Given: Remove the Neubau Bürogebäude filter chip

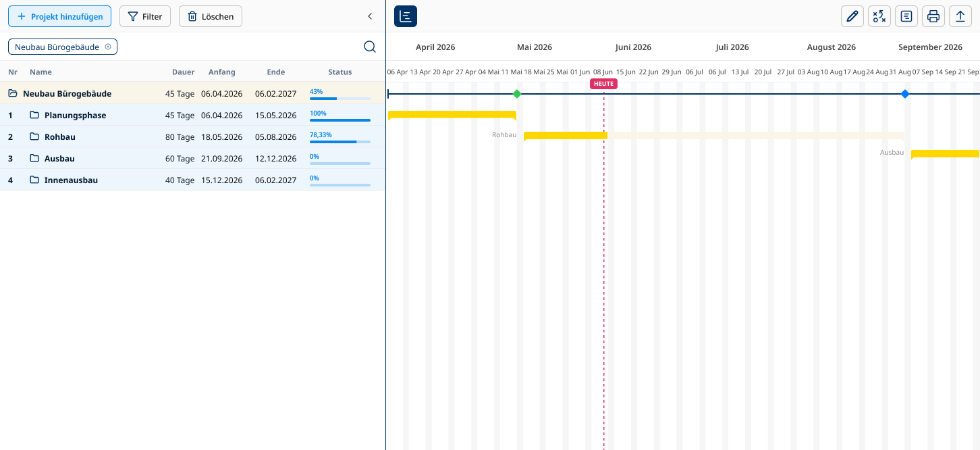Looking at the screenshot, I should tap(108, 47).
